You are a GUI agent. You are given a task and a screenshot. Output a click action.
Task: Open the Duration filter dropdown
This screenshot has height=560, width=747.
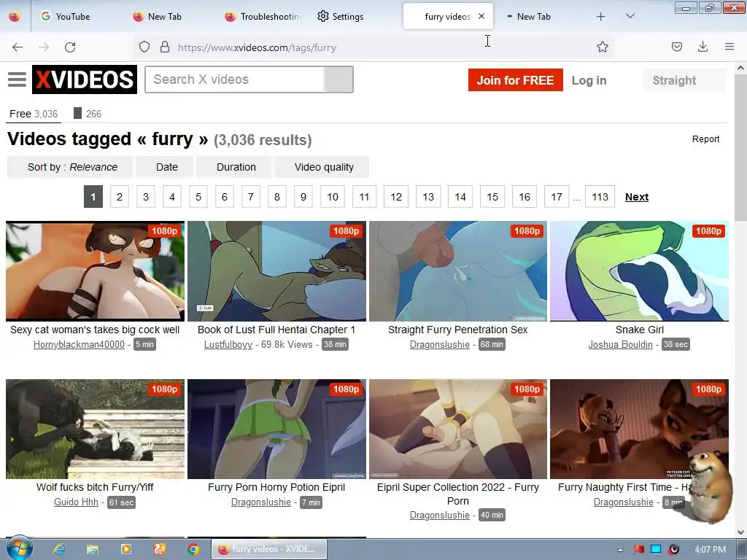(234, 167)
